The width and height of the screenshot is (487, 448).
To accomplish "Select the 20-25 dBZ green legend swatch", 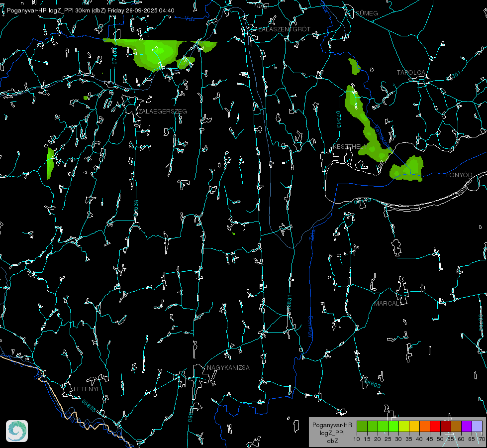I will [x=383, y=426].
